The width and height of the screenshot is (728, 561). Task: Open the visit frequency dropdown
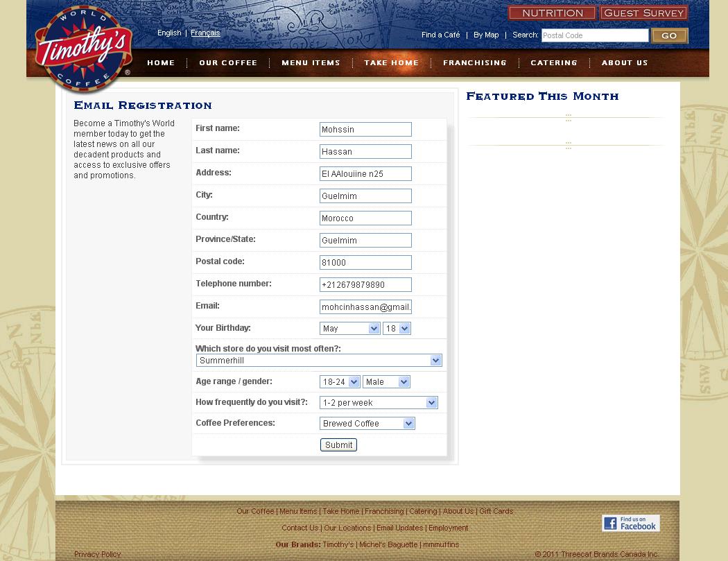pyautogui.click(x=379, y=403)
